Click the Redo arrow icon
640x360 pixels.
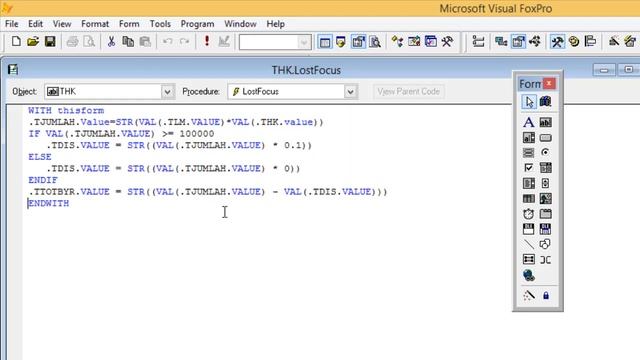tap(184, 41)
